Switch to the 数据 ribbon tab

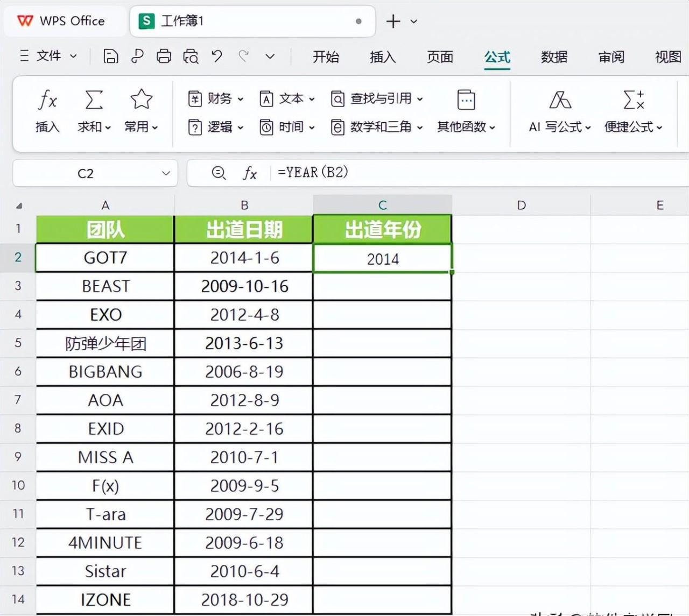click(554, 56)
